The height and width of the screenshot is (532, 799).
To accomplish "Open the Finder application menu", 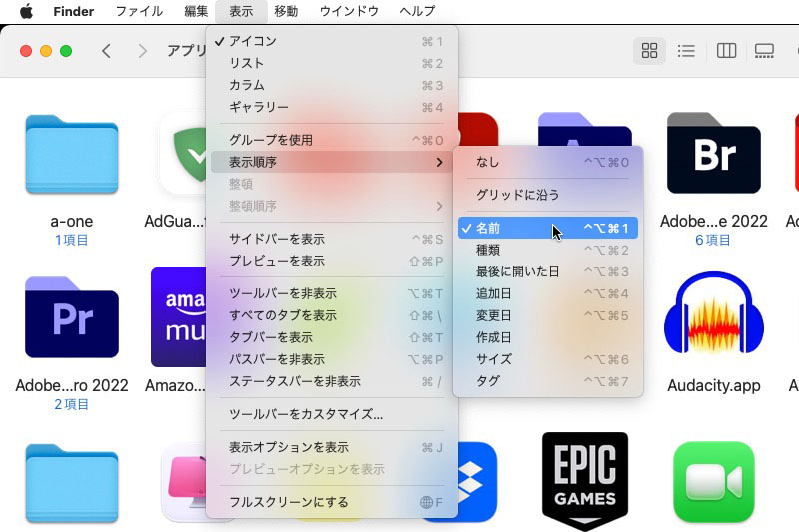I will pos(73,11).
